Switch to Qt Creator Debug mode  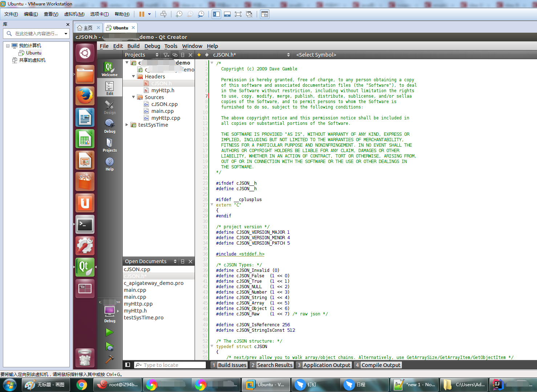coord(110,126)
